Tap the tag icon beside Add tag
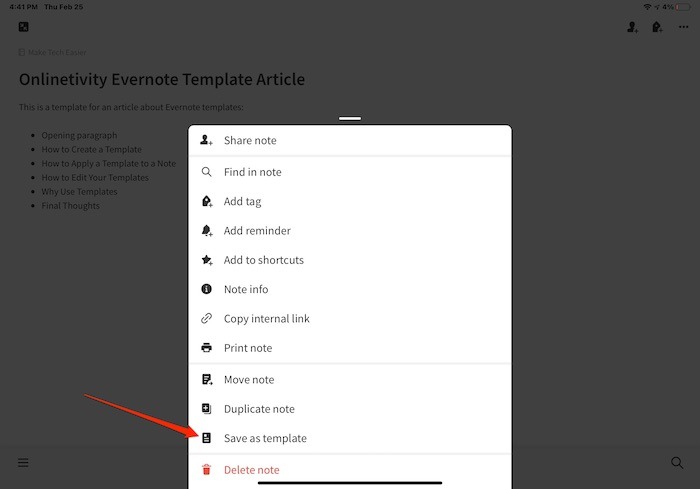Image resolution: width=700 pixels, height=489 pixels. [207, 201]
